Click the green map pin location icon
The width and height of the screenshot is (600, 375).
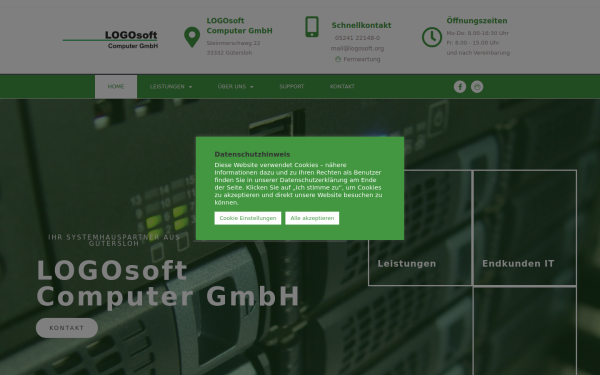point(192,37)
